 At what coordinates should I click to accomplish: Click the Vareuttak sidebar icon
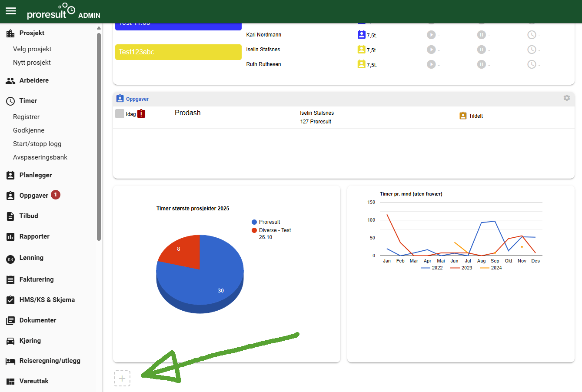[x=10, y=382]
